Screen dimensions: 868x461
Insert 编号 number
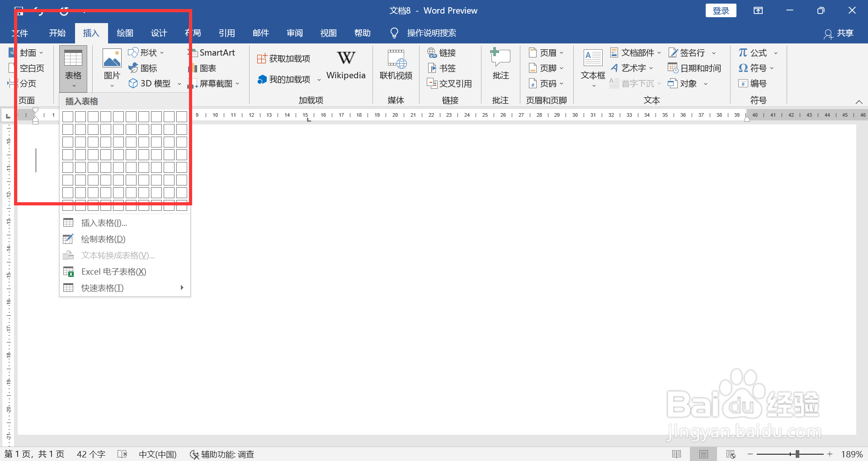tap(752, 84)
